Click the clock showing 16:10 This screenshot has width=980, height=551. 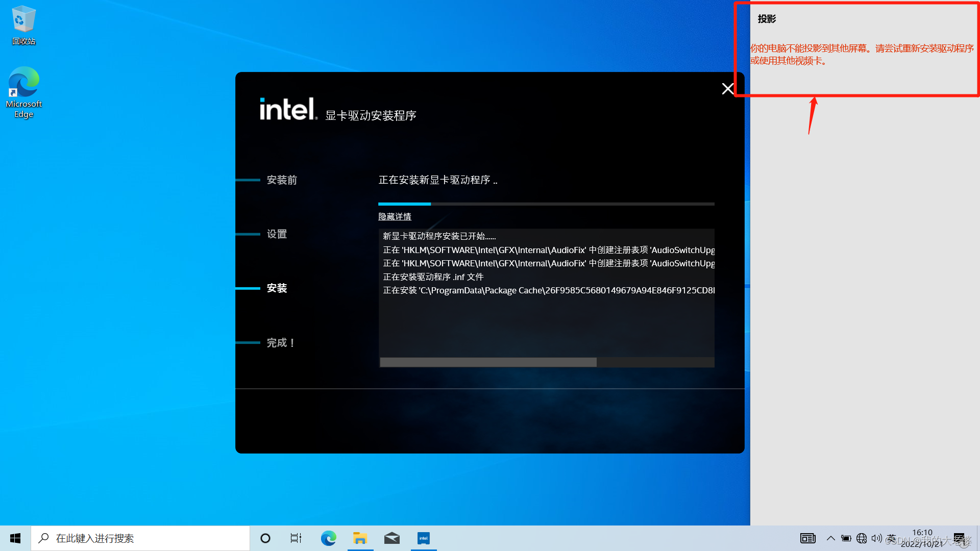point(922,538)
